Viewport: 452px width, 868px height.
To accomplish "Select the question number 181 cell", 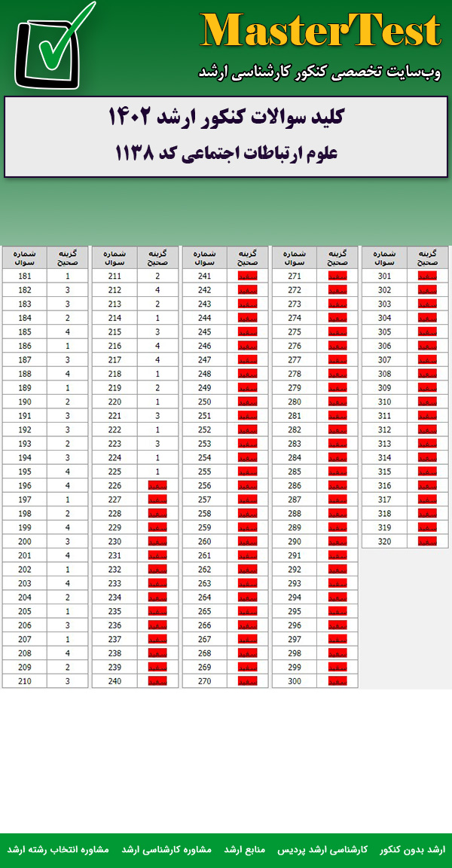I will click(x=24, y=277).
